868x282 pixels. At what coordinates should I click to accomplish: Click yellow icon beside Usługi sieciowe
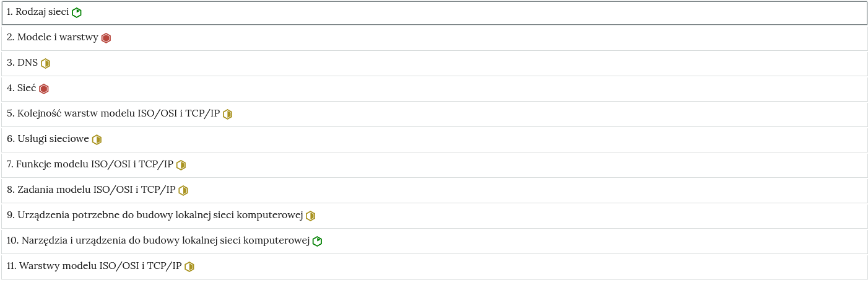pyautogui.click(x=97, y=139)
